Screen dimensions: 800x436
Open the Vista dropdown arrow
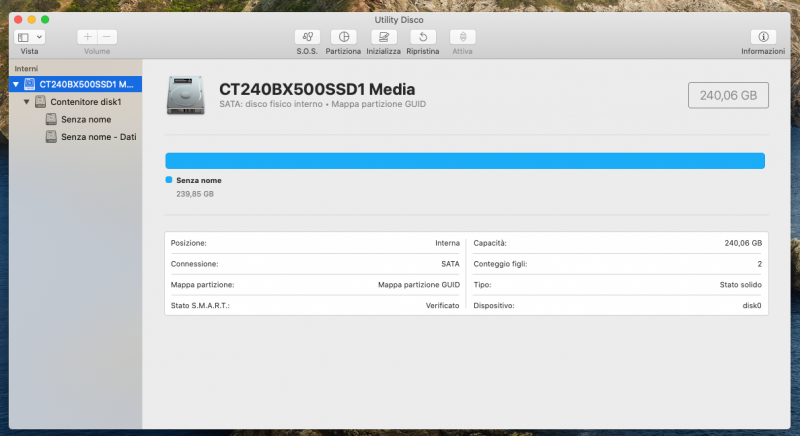[x=39, y=37]
